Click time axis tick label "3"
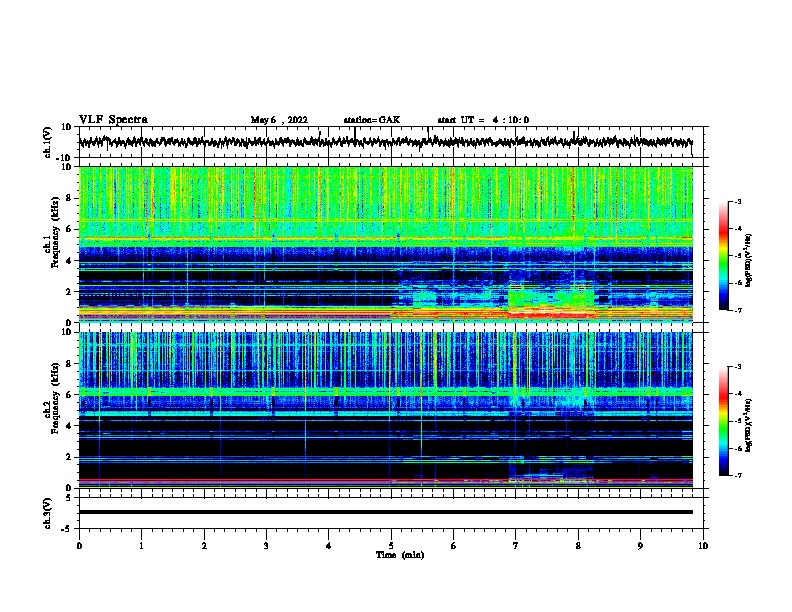The width and height of the screenshot is (792, 612). [x=266, y=546]
